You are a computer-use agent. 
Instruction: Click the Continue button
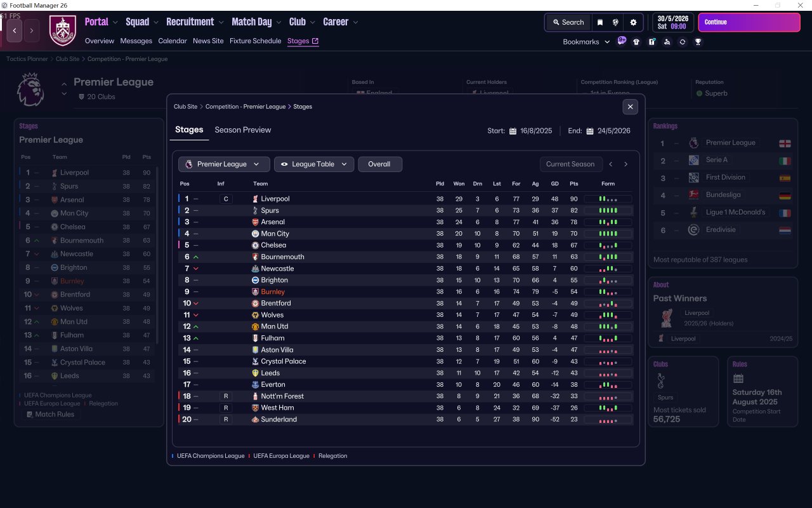point(749,22)
